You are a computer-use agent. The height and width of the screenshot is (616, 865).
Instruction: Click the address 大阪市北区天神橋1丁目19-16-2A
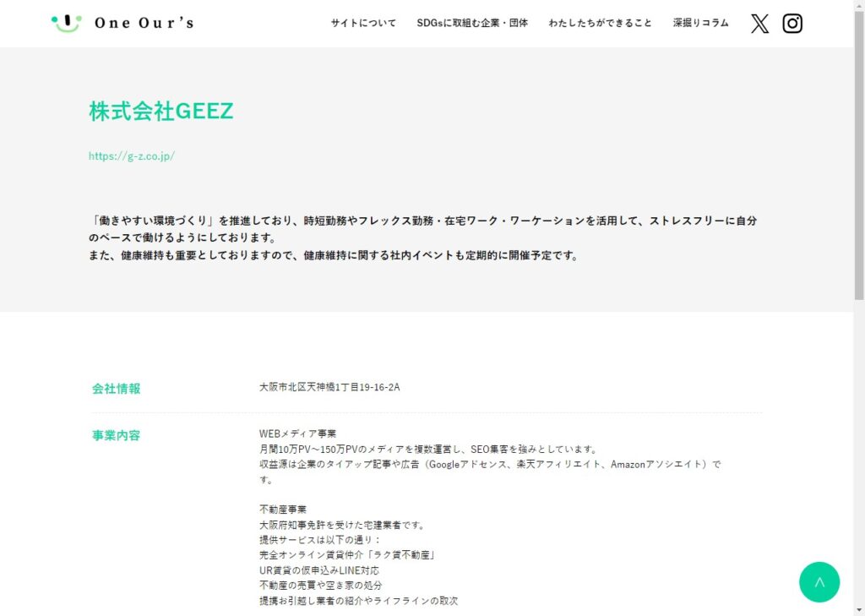[329, 388]
